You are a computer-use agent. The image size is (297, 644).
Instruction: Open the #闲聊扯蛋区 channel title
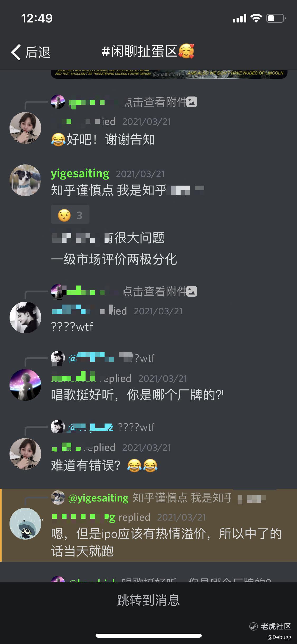148,51
